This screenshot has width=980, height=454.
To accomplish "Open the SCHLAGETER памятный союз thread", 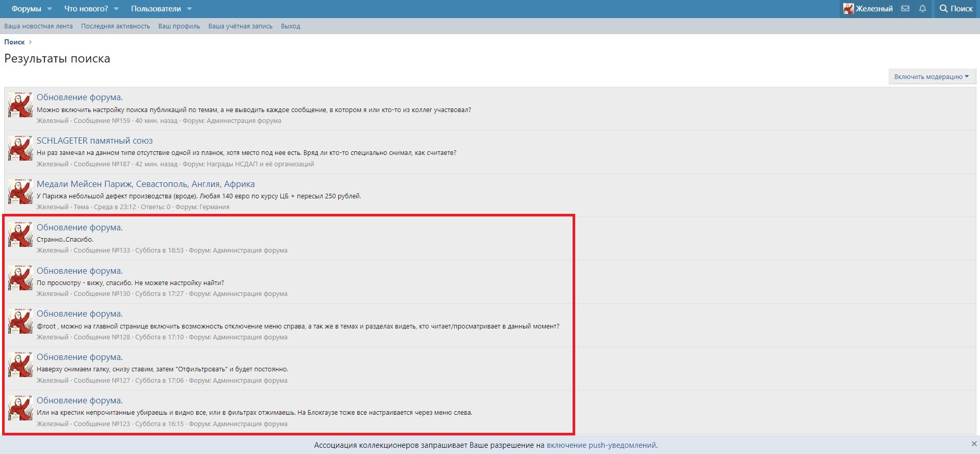I will pyautogui.click(x=94, y=140).
